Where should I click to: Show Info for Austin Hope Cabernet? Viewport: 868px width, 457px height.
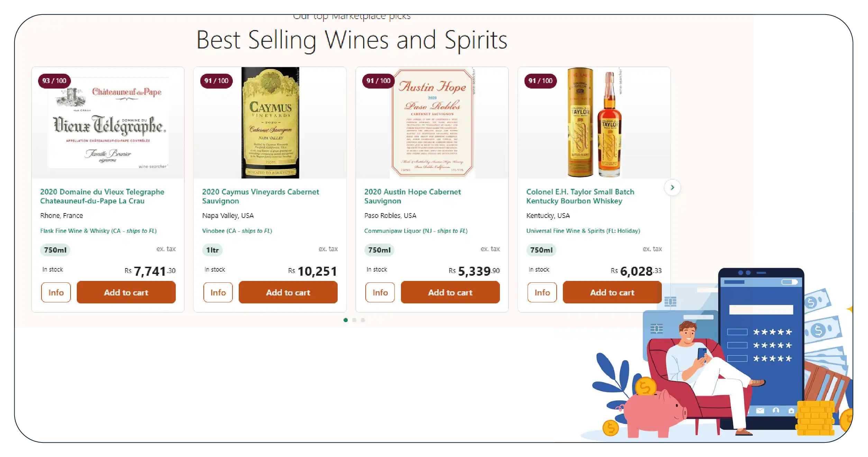click(x=380, y=293)
